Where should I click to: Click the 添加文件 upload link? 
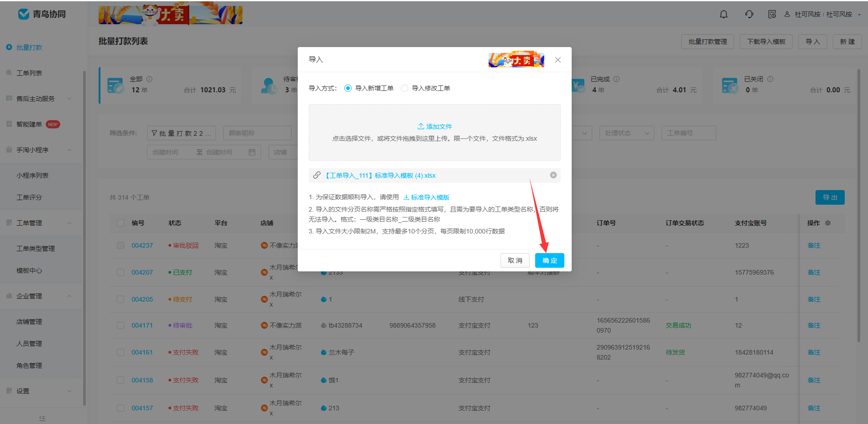[435, 127]
